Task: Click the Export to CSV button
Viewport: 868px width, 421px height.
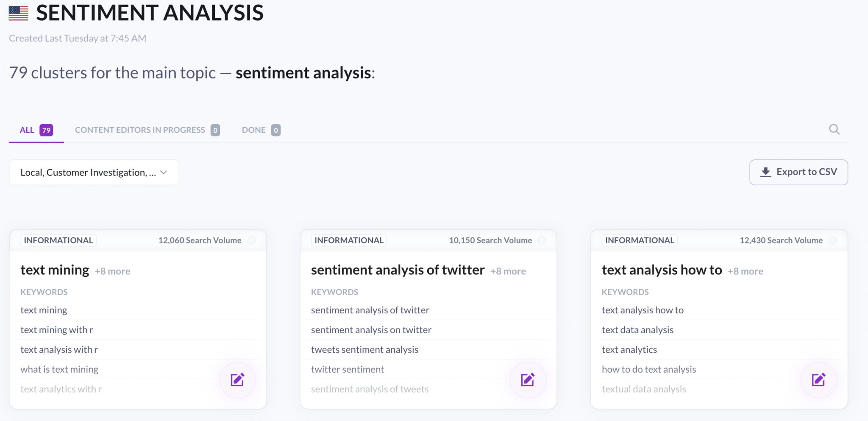Action: 798,172
